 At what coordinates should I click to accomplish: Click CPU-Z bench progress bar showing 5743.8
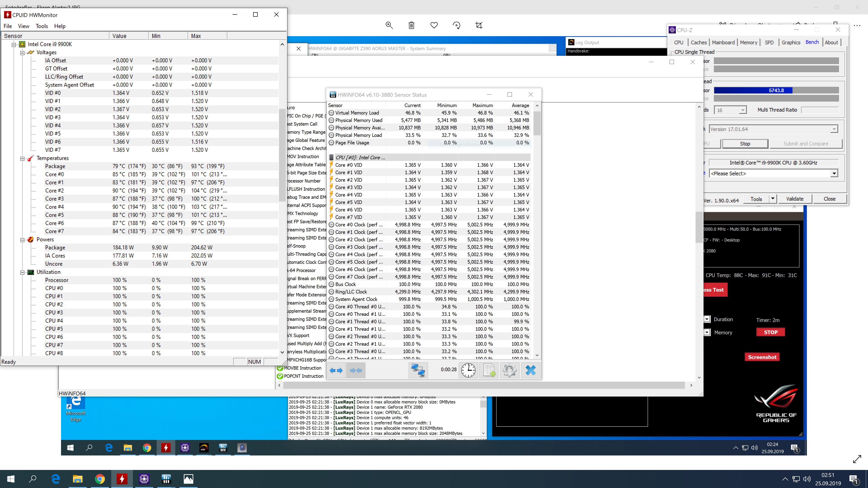tap(776, 90)
